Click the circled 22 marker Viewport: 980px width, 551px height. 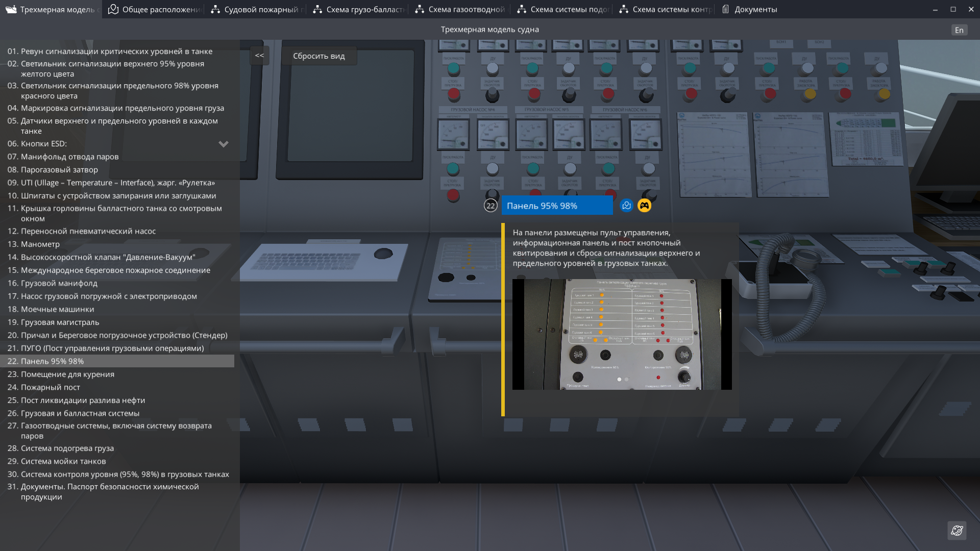click(x=491, y=206)
